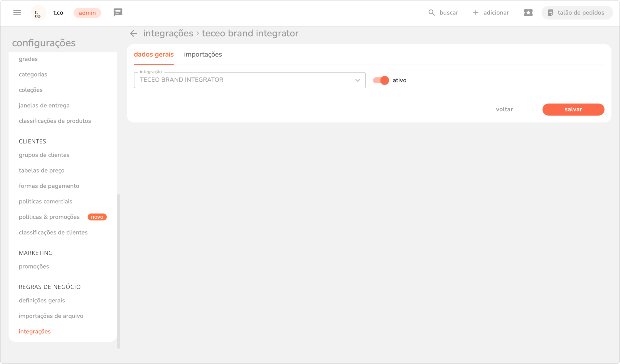Click the back arrow beside integrações
The height and width of the screenshot is (364, 620).
pyautogui.click(x=134, y=33)
